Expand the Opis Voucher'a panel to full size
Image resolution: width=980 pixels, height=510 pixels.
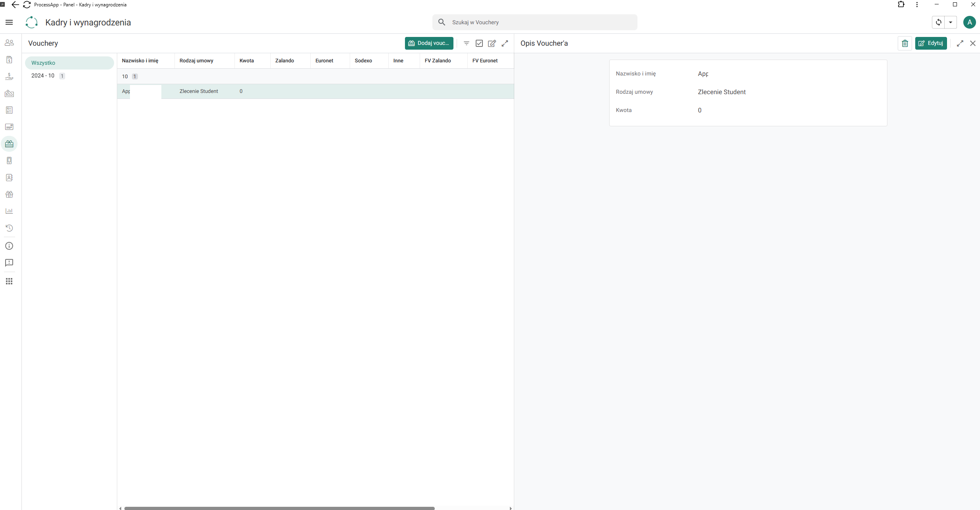pos(960,43)
